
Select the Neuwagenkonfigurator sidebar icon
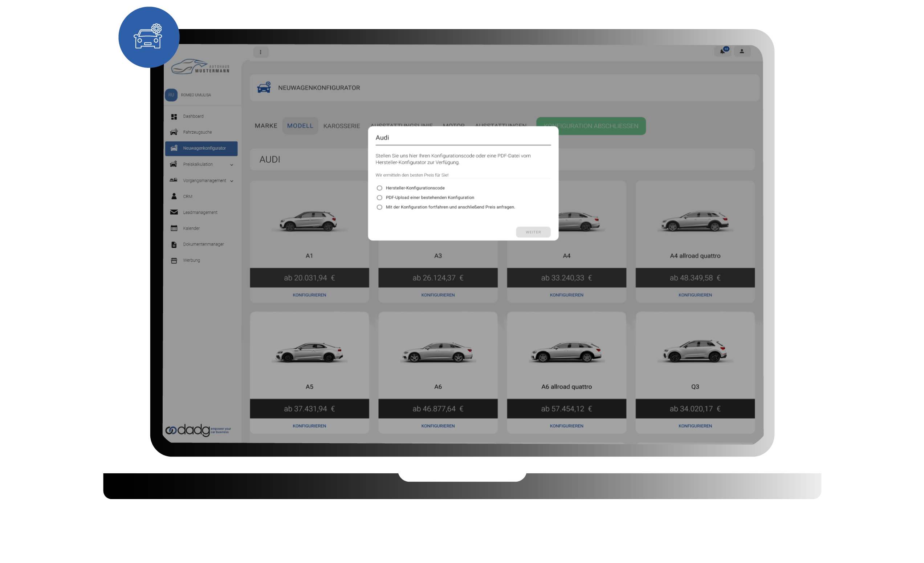174,149
